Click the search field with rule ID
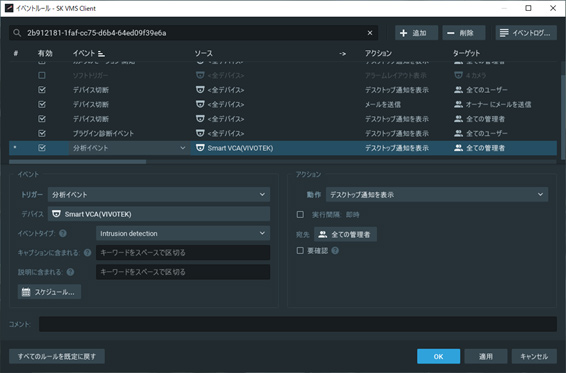566x373 pixels. point(193,33)
